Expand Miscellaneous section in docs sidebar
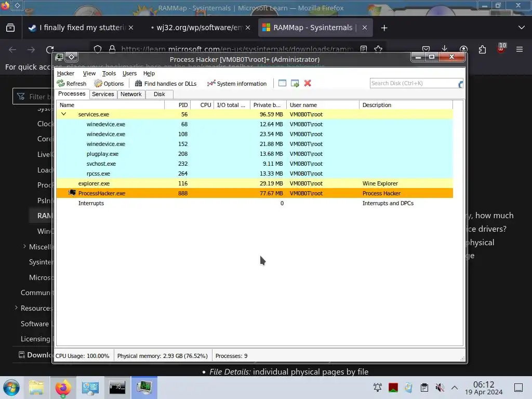The image size is (532, 399). click(x=24, y=246)
